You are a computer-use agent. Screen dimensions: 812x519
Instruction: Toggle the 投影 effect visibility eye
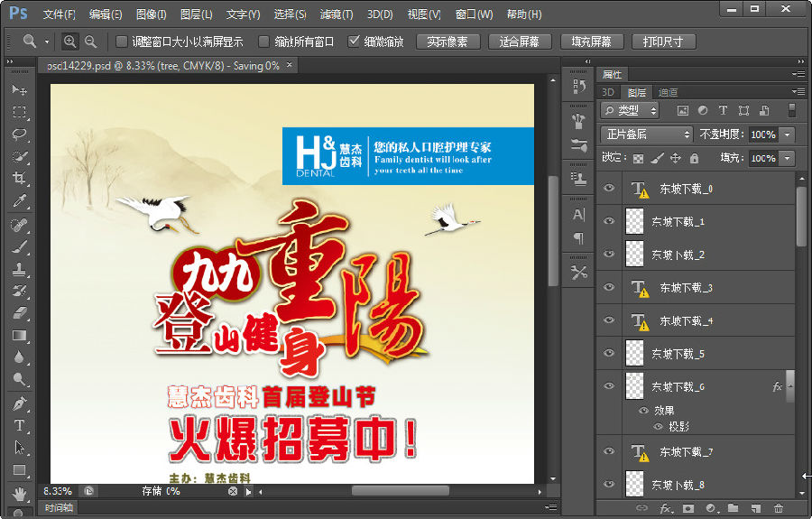(659, 427)
